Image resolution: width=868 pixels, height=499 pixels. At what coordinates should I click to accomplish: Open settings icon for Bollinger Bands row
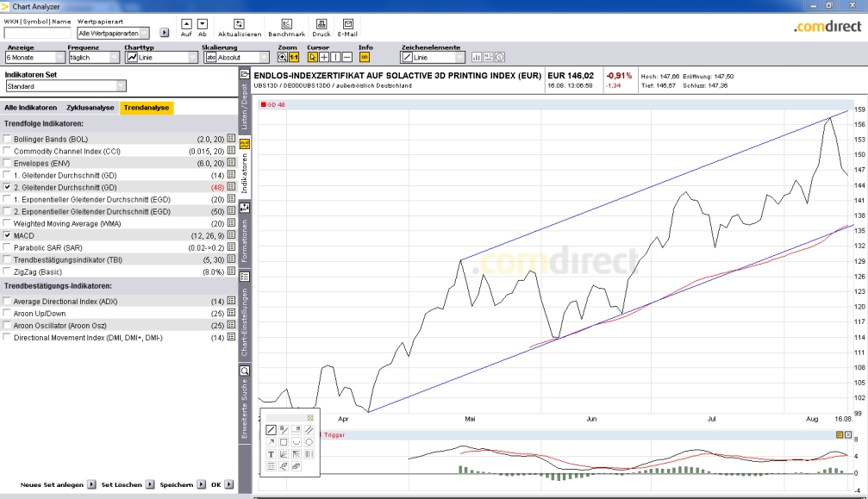[231, 139]
